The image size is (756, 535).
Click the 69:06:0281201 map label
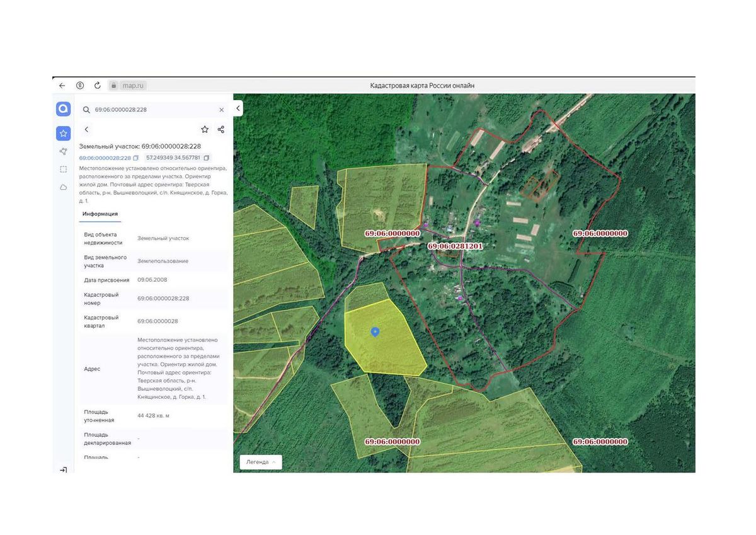455,246
